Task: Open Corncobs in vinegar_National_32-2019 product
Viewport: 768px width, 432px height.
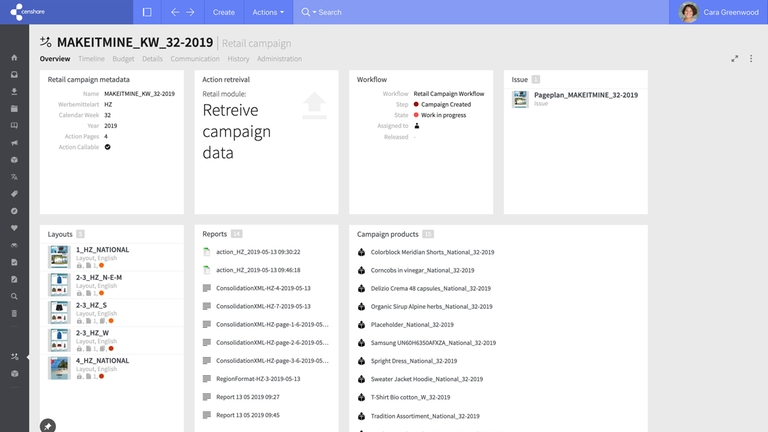Action: (x=422, y=270)
